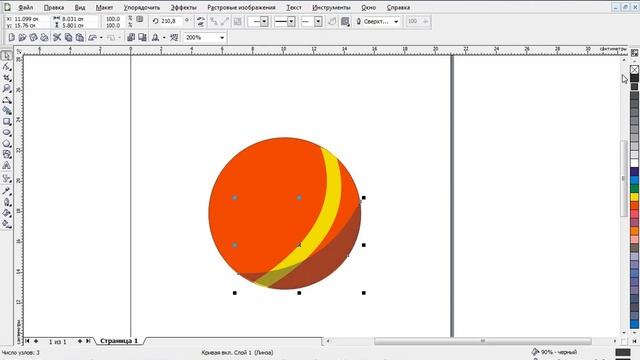Click the Print icon

(44, 38)
